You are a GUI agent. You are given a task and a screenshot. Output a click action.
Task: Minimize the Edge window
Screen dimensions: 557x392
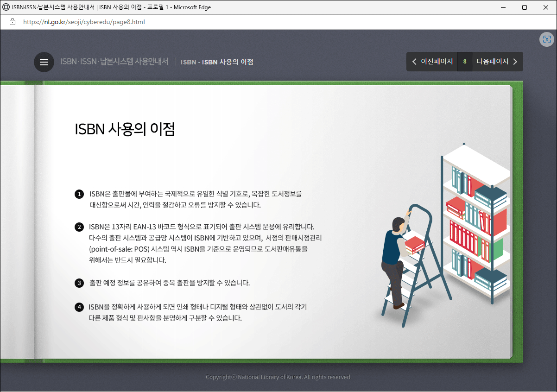pos(503,7)
